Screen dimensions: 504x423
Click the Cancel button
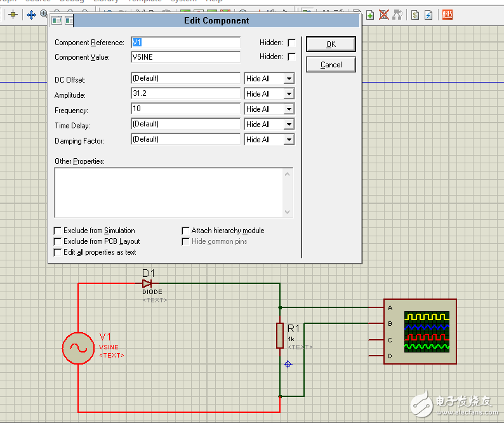[331, 65]
